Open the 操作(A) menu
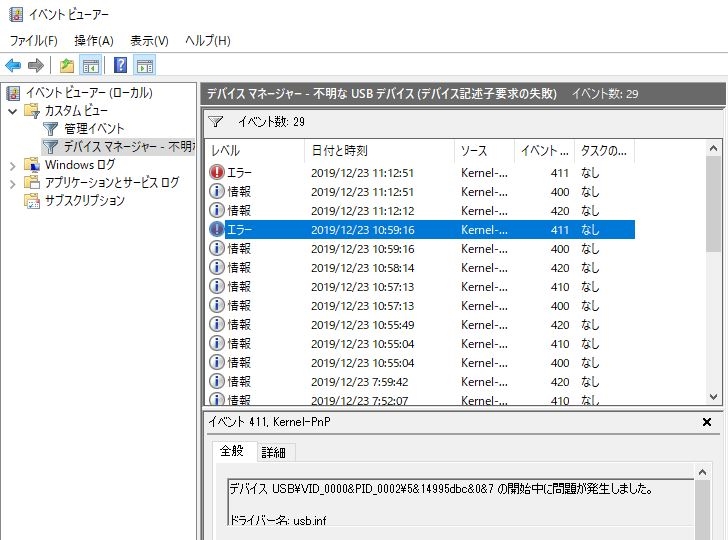 (x=94, y=41)
